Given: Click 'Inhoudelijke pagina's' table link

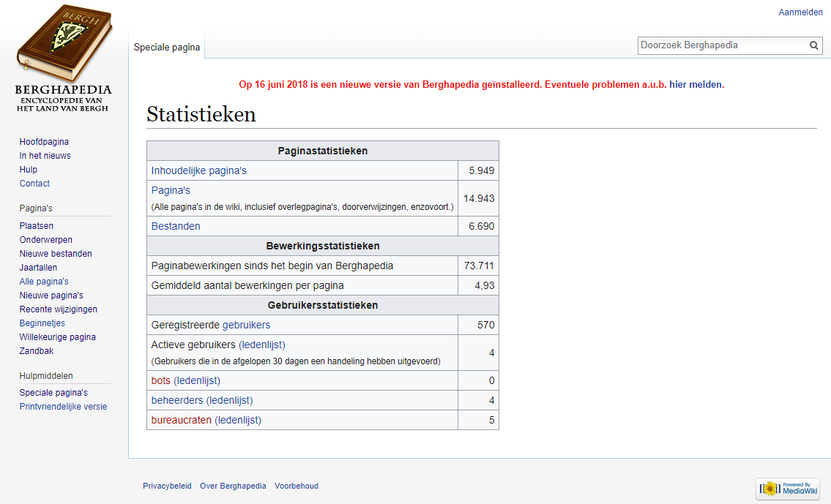Looking at the screenshot, I should pyautogui.click(x=198, y=170).
